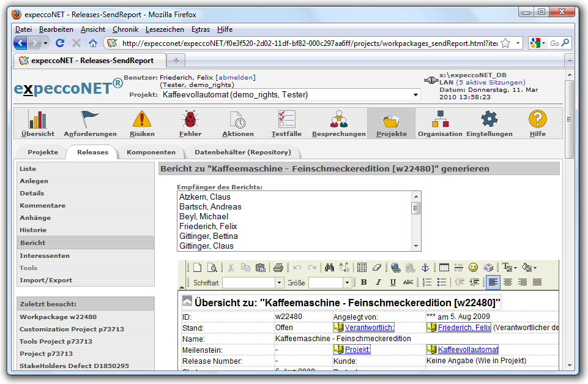Toggle bold formatting in editor

363,282
